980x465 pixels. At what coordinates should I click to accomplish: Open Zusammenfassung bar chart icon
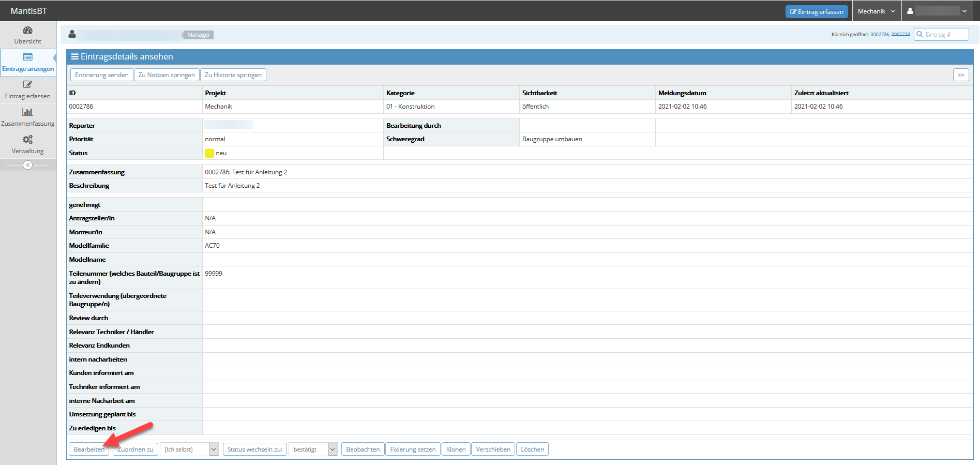coord(28,112)
